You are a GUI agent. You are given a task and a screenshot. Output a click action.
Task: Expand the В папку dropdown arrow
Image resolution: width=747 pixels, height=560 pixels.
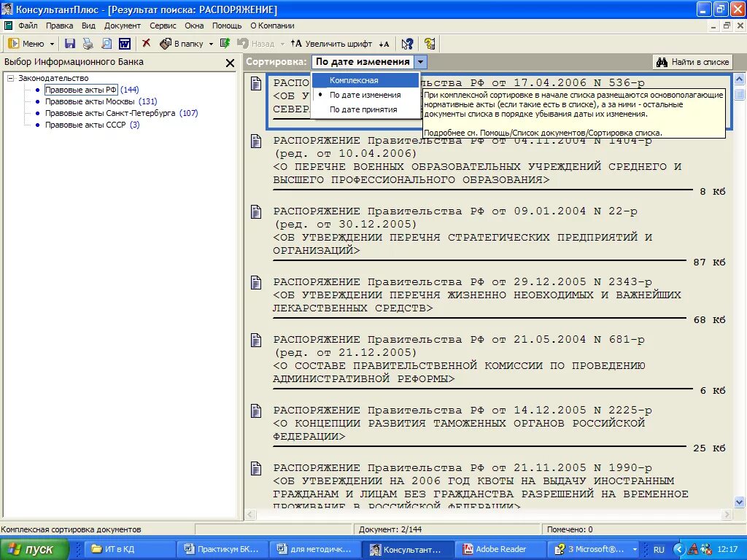point(211,44)
